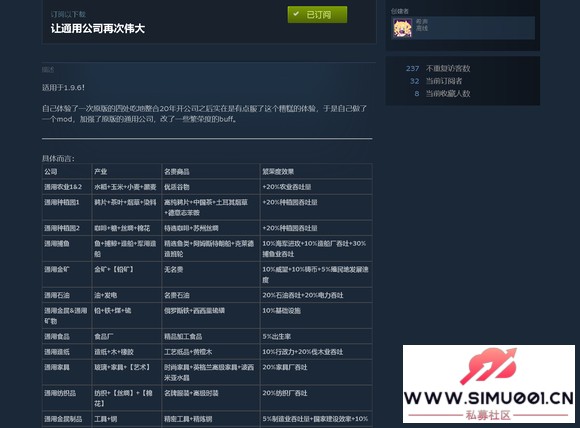This screenshot has height=428, width=580.
Task: Click the 通用食品 cell
Action: pyautogui.click(x=67, y=336)
